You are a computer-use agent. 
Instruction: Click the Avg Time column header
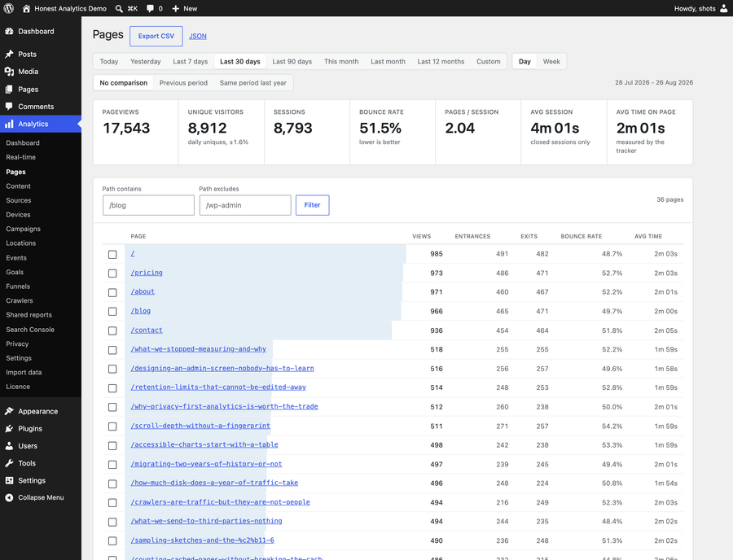click(x=648, y=236)
